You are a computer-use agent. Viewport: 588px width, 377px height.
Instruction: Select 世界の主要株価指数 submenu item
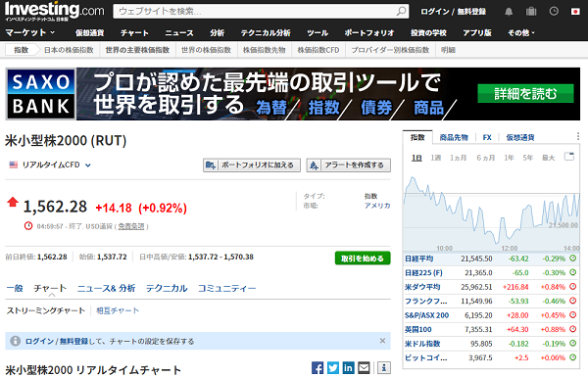pos(137,50)
